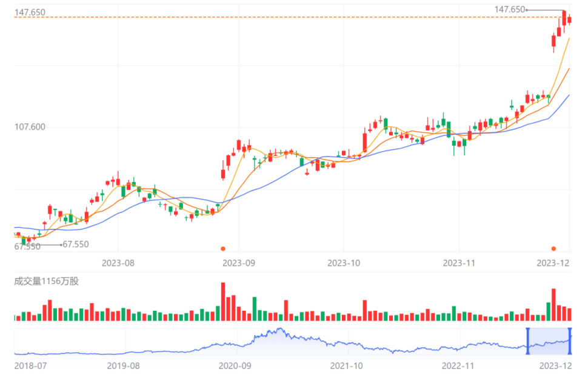Click the right handle of range selector
Screen dimensions: 588x383
pyautogui.click(x=570, y=341)
